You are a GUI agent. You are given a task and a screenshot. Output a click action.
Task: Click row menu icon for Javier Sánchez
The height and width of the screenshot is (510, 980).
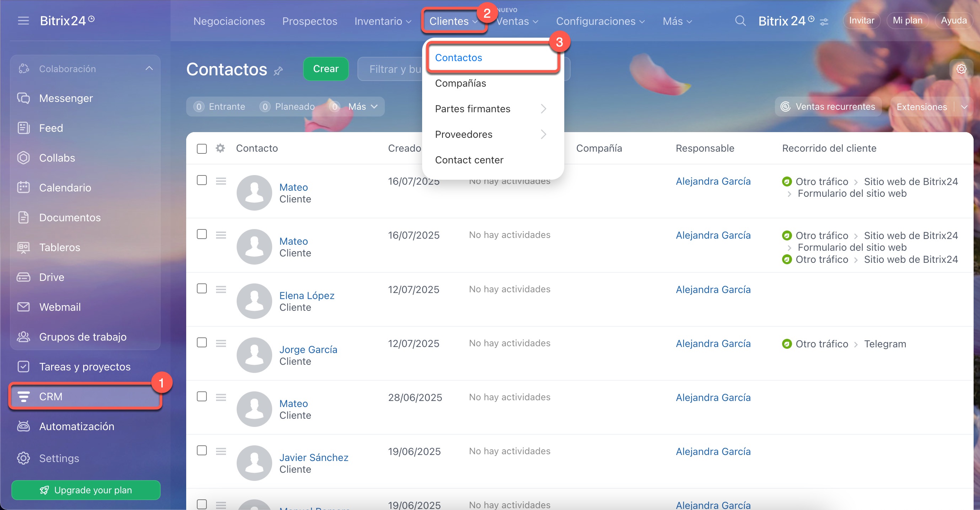coord(221,451)
